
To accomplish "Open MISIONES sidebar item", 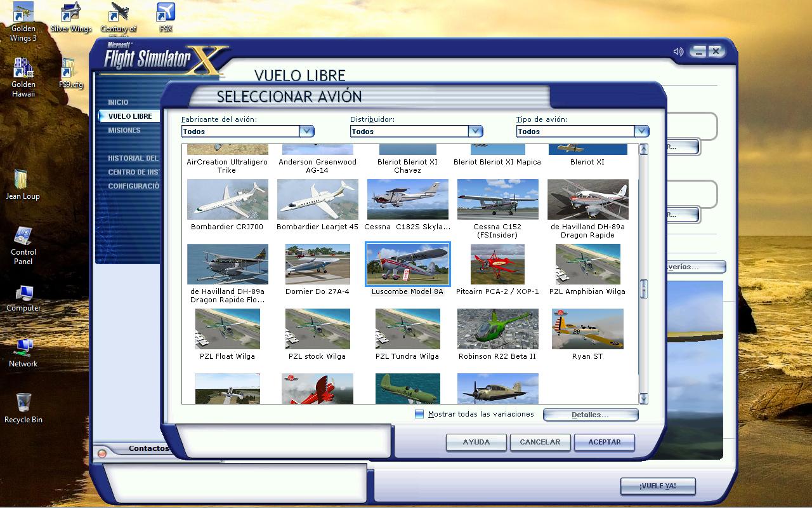I will pos(124,130).
